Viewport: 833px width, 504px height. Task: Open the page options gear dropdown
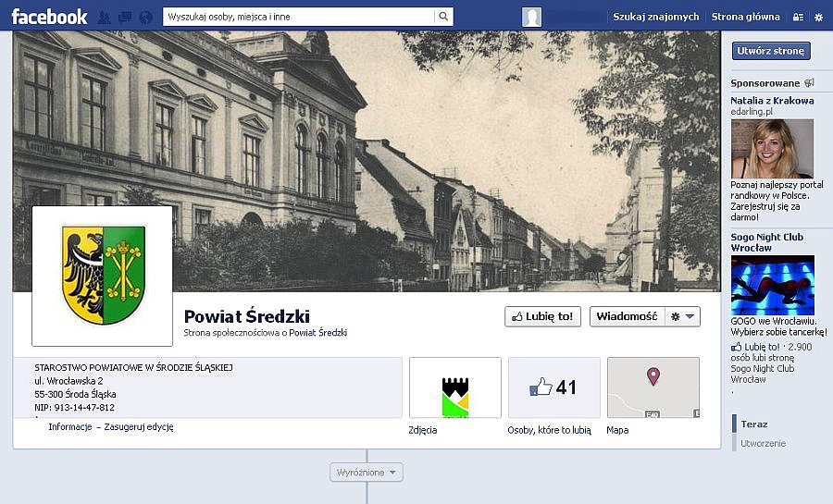point(683,316)
